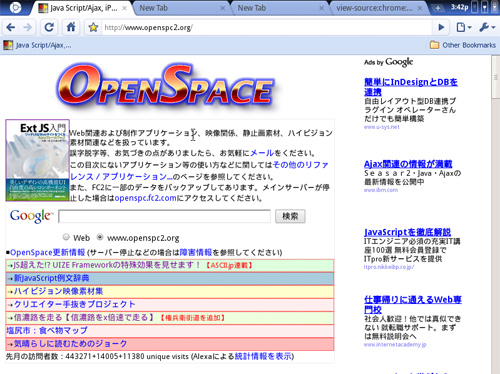The width and height of the screenshot is (500, 374).
Task: Open OpenSpace更新情報 link
Action: click(48, 252)
